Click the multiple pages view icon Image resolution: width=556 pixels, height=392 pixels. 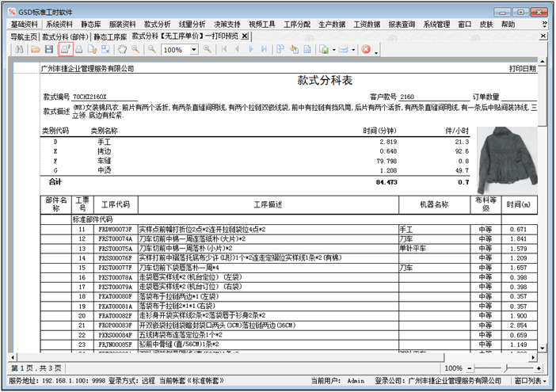point(280,49)
